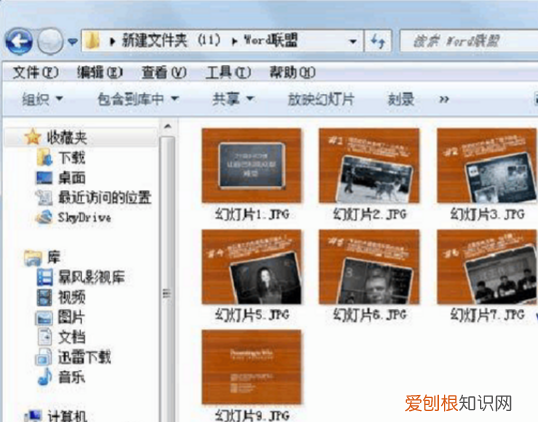Go back with the blue Back arrow
This screenshot has width=538, height=422.
click(x=19, y=42)
